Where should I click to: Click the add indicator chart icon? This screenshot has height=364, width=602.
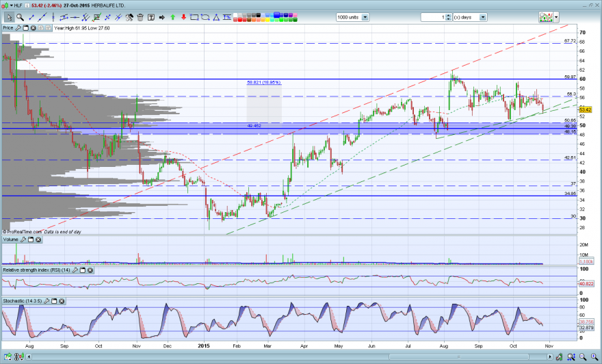coord(546,17)
